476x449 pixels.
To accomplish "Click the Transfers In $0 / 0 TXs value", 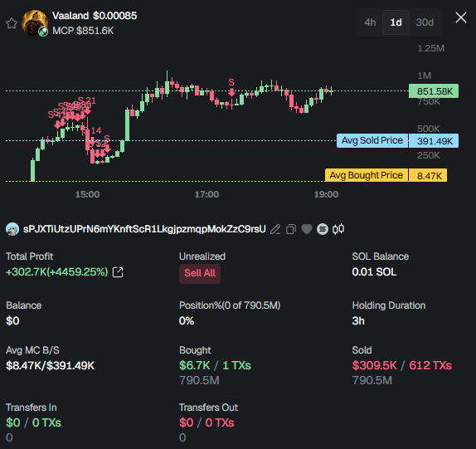I will coord(33,422).
